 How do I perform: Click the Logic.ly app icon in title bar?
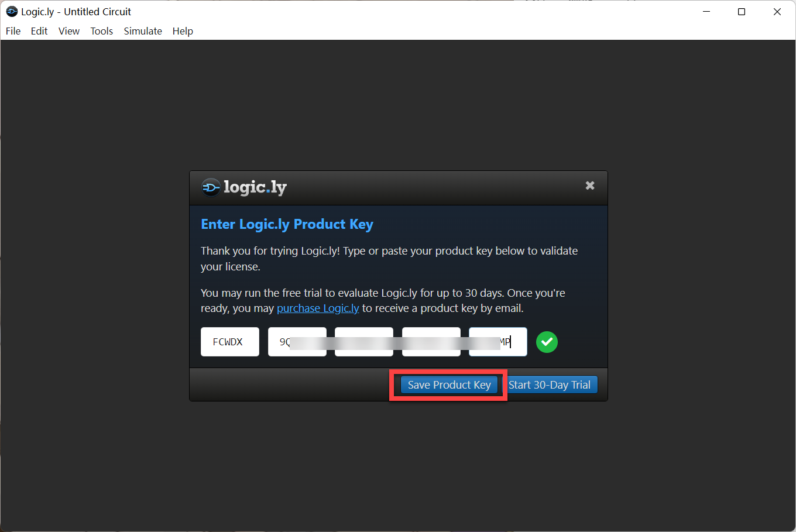(x=12, y=12)
